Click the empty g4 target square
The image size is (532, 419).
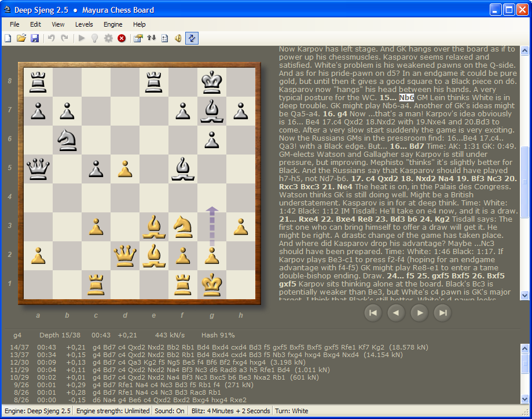tap(212, 198)
